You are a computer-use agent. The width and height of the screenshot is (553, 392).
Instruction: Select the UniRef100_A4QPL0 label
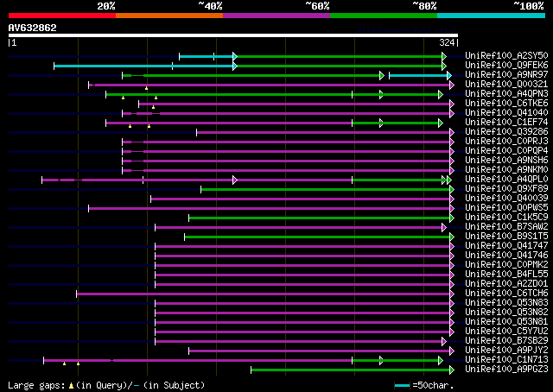click(506, 180)
